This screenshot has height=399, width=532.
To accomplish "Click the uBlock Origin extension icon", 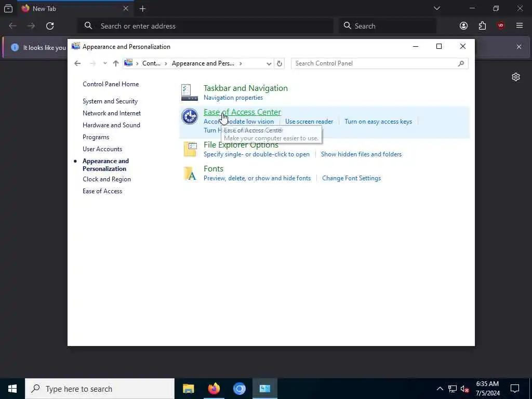I will pos(501,26).
